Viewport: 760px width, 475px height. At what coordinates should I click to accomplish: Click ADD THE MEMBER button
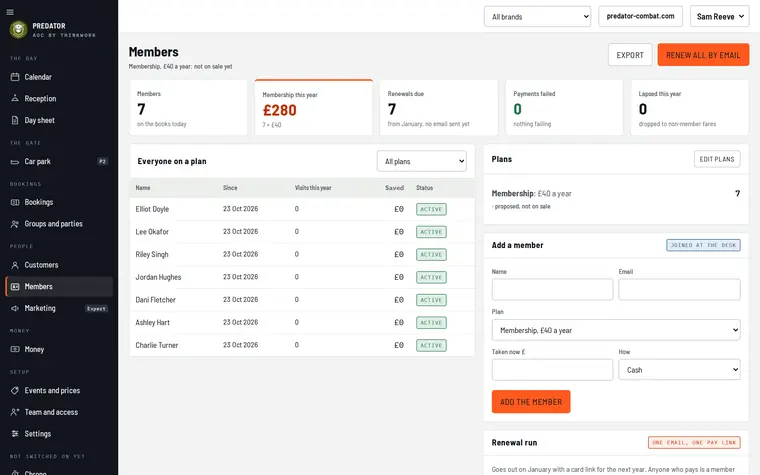[x=531, y=402]
